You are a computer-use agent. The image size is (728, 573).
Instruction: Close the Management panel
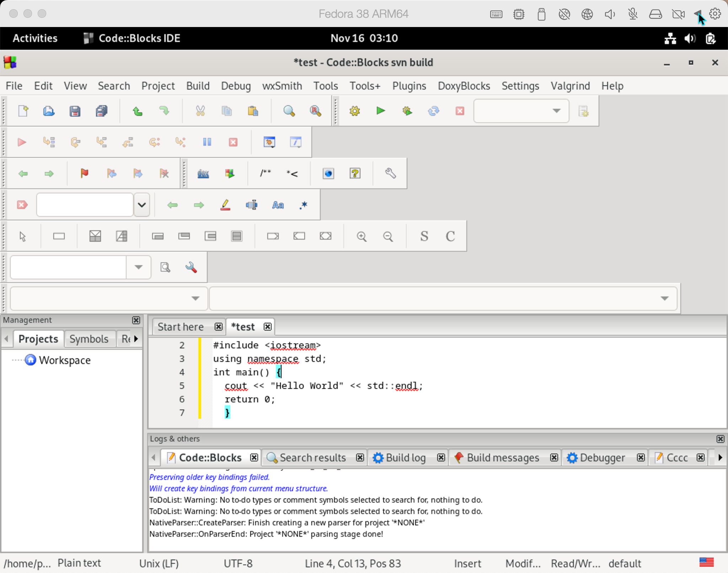click(x=136, y=320)
